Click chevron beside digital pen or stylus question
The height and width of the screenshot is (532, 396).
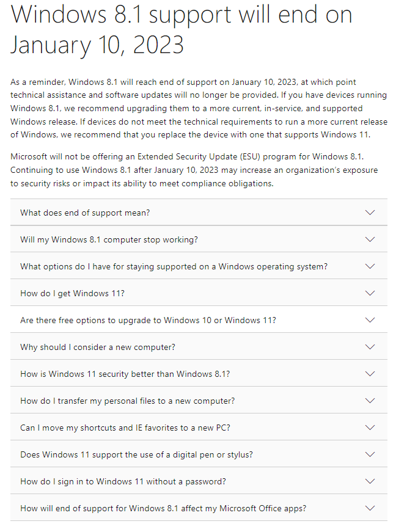pos(369,454)
